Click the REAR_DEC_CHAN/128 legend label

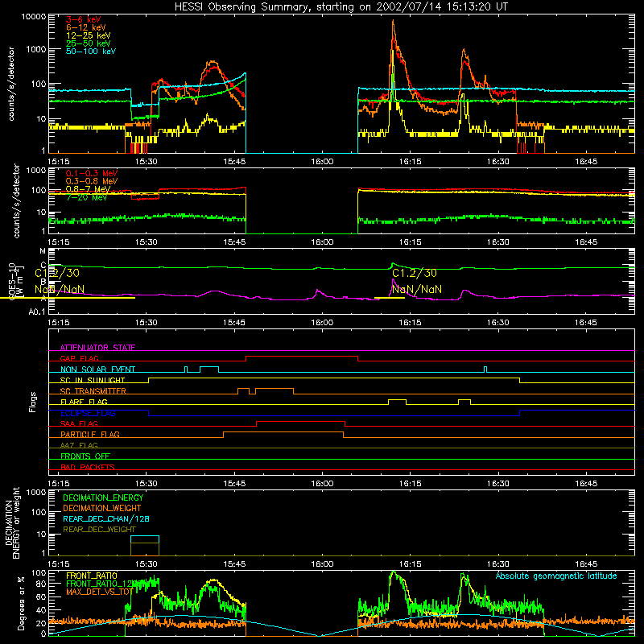point(106,518)
